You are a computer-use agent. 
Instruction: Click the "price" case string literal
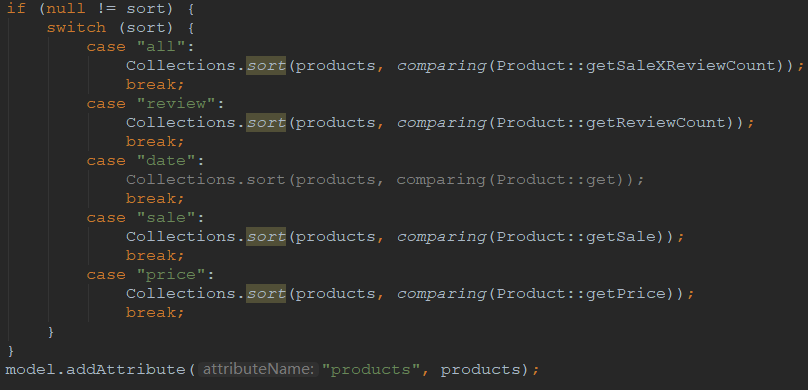(171, 275)
